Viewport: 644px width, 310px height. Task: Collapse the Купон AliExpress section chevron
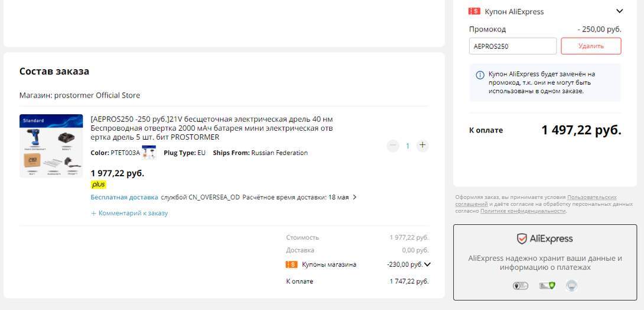(619, 11)
